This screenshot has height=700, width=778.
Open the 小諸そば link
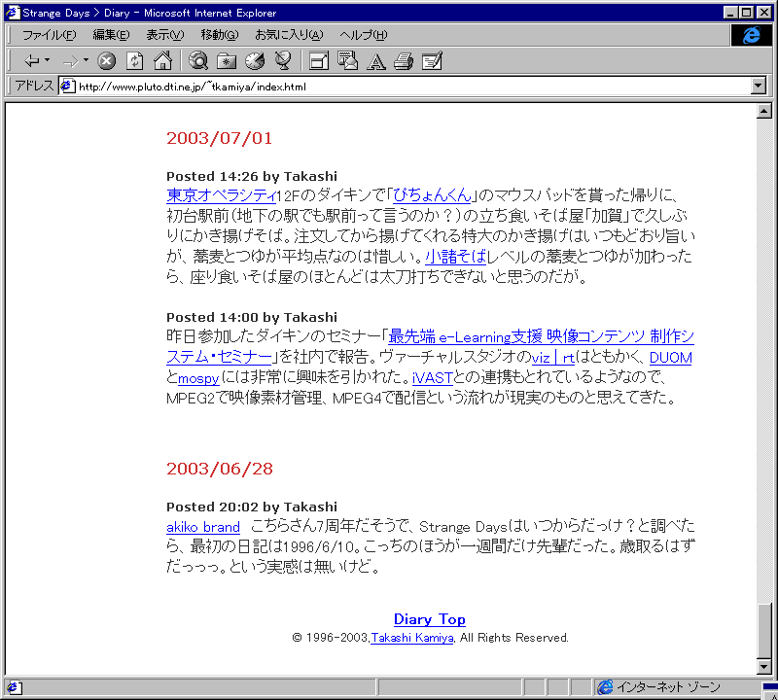[455, 256]
